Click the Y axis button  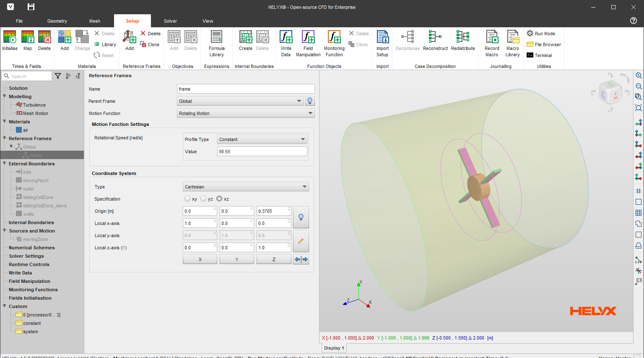(x=237, y=259)
